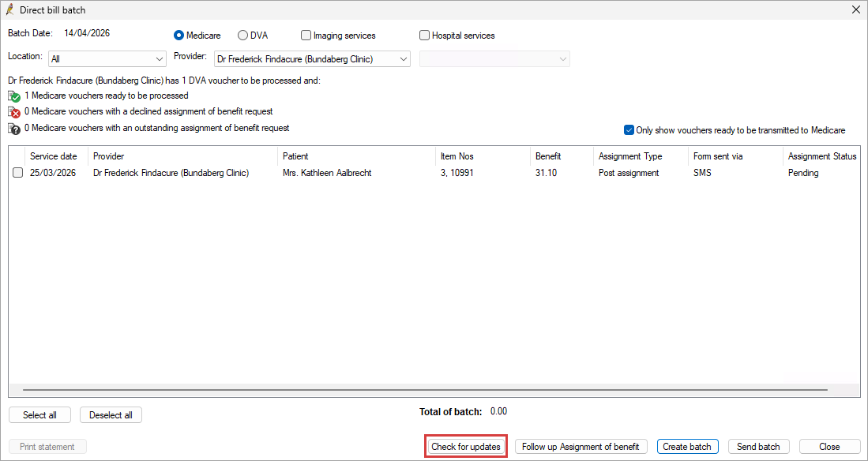The width and height of the screenshot is (868, 461).
Task: Sort by the Item Nos column header
Action: (x=483, y=156)
